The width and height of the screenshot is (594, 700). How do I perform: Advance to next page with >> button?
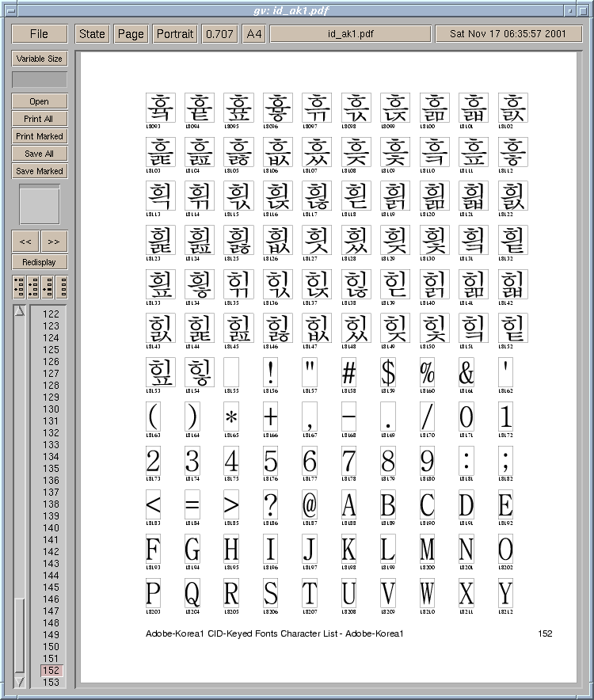pos(53,242)
